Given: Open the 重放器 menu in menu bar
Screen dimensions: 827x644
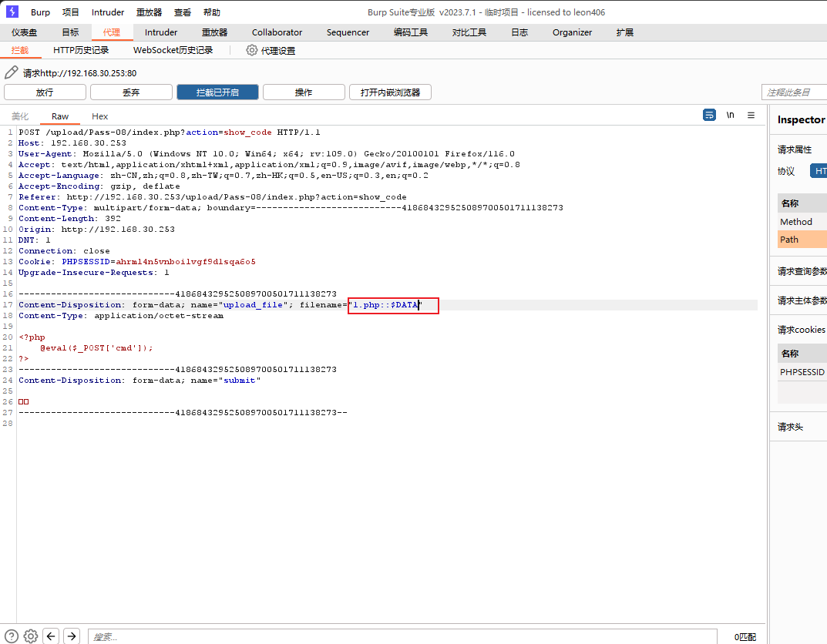Looking at the screenshot, I should click(x=150, y=12).
